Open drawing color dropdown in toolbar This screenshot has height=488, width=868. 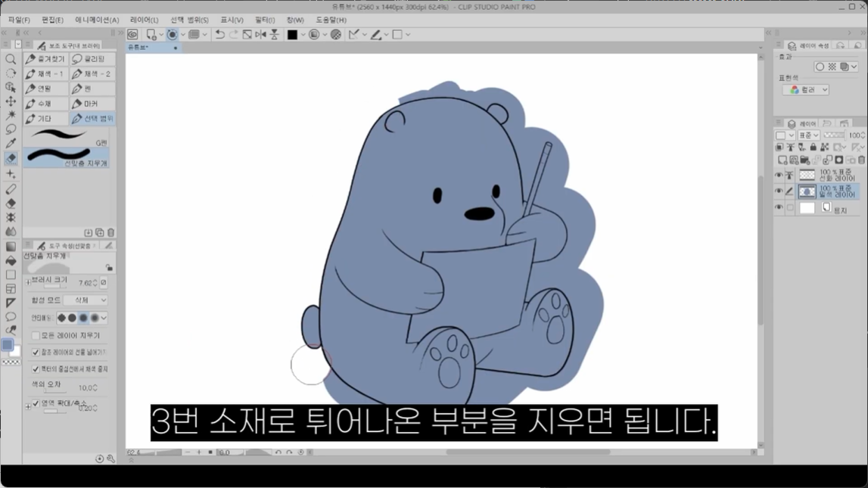pos(303,35)
